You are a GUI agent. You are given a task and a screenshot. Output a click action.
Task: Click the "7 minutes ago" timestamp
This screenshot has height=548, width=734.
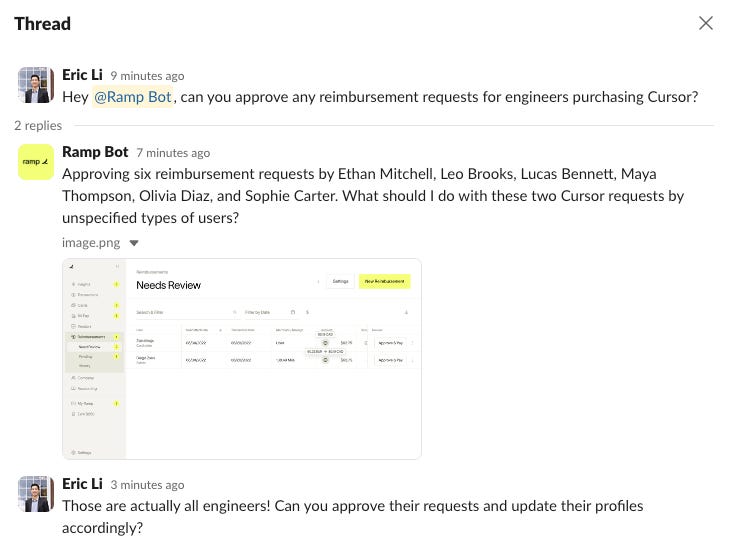point(173,153)
